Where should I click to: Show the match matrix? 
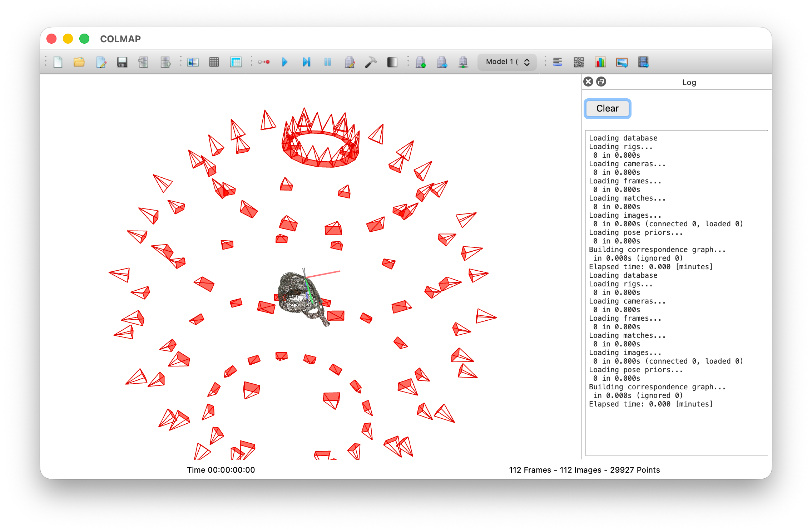(x=579, y=62)
